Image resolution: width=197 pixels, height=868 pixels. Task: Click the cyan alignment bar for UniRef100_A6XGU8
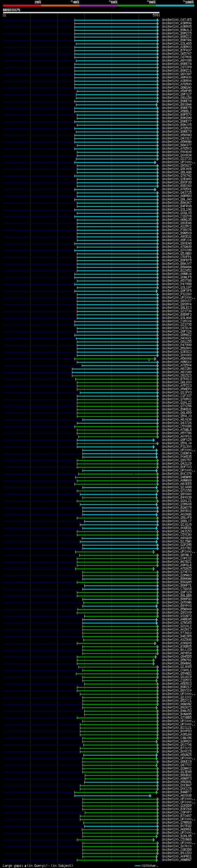coord(113,796)
